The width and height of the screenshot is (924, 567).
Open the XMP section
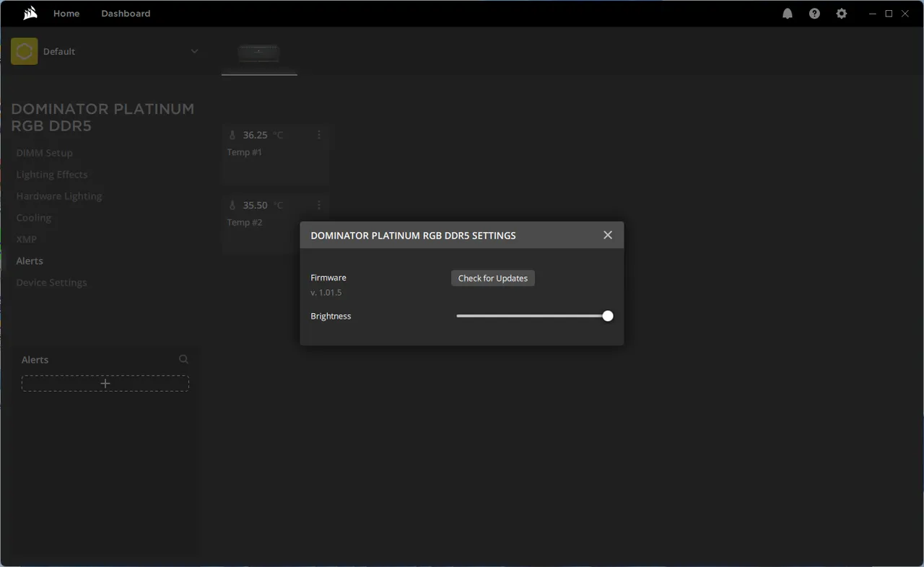coord(26,239)
